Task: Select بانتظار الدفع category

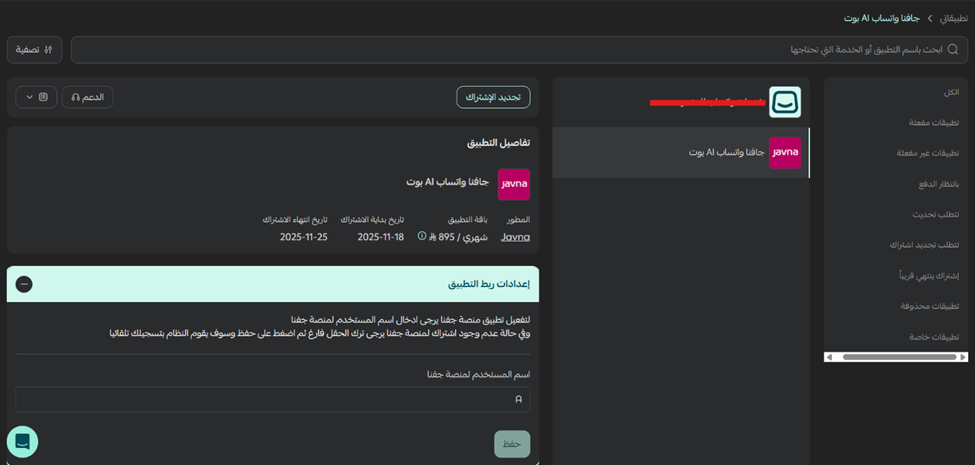Action: coord(940,184)
